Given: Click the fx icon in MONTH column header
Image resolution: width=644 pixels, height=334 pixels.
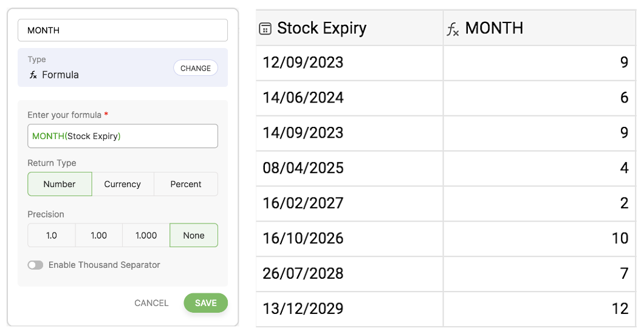Looking at the screenshot, I should (x=453, y=29).
